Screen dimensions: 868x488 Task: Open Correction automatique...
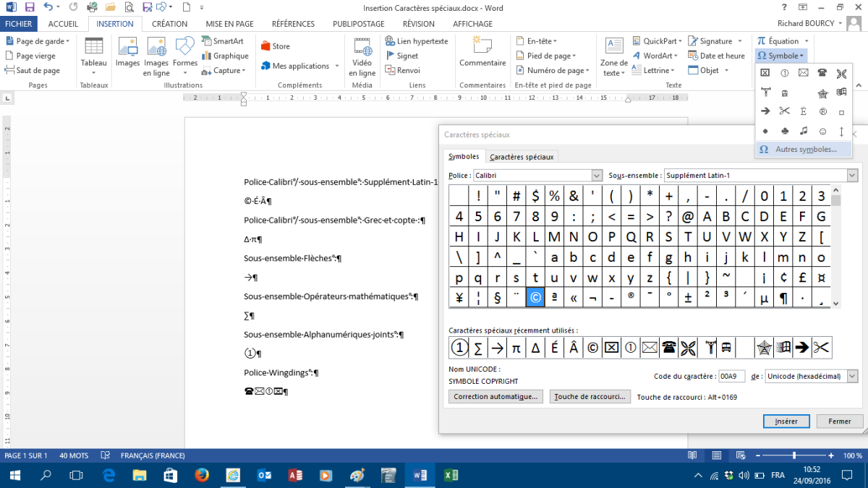(495, 397)
